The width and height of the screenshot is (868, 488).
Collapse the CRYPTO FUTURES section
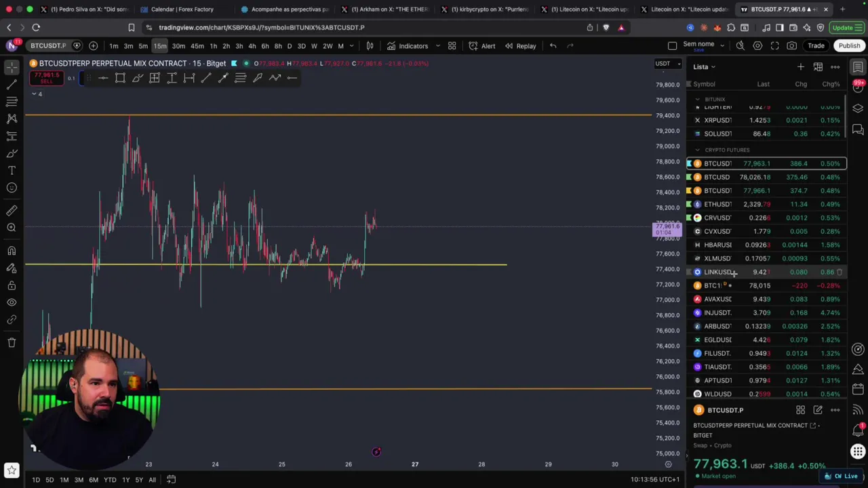(x=697, y=150)
